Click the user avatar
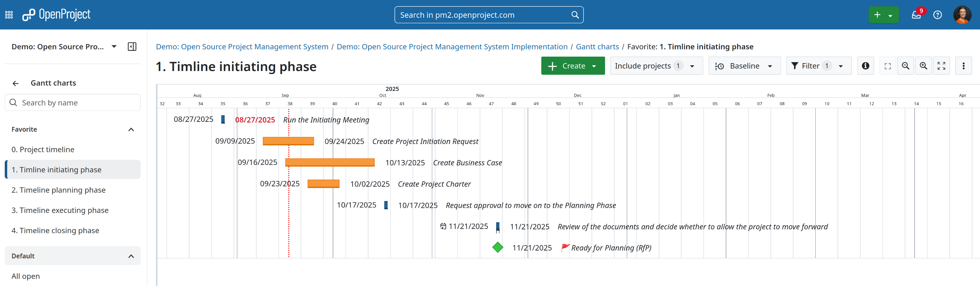This screenshot has height=286, width=980. [x=962, y=15]
